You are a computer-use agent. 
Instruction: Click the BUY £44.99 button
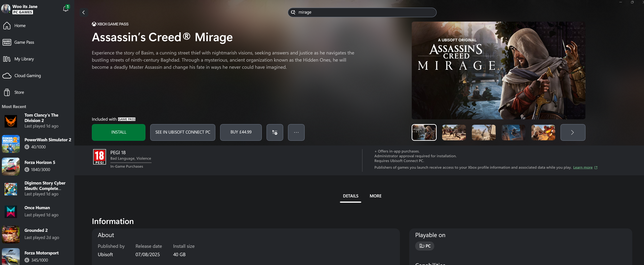[x=241, y=132]
